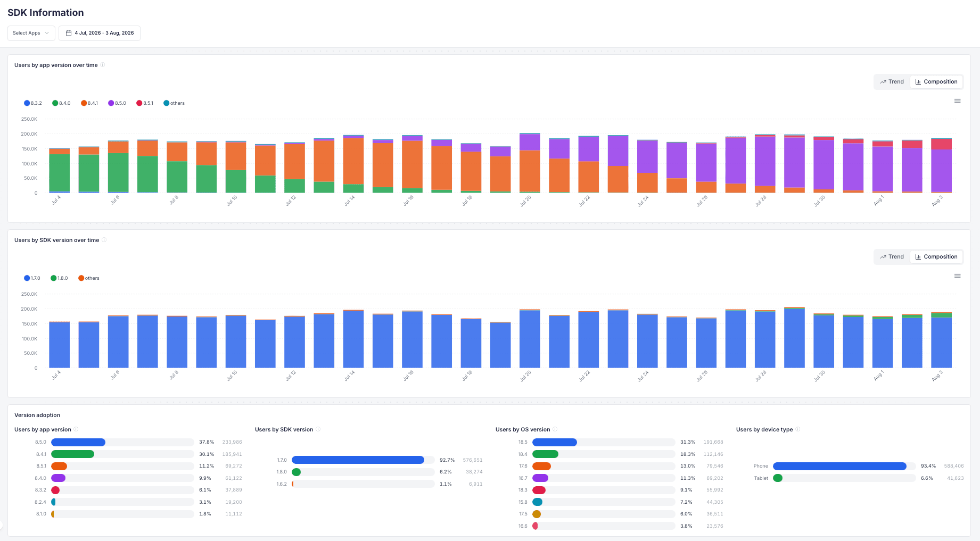
Task: Click the SDK Information page title
Action: coord(46,13)
